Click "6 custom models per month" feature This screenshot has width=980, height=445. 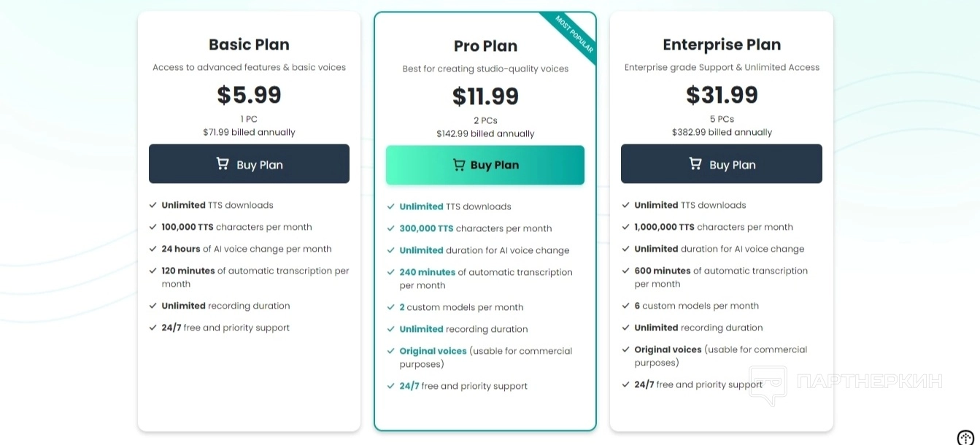696,306
